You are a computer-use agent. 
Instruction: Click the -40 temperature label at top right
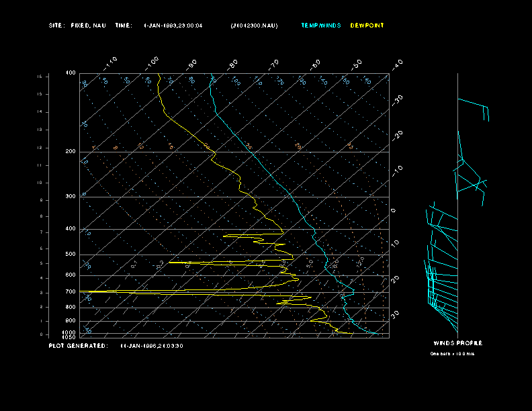click(x=397, y=64)
